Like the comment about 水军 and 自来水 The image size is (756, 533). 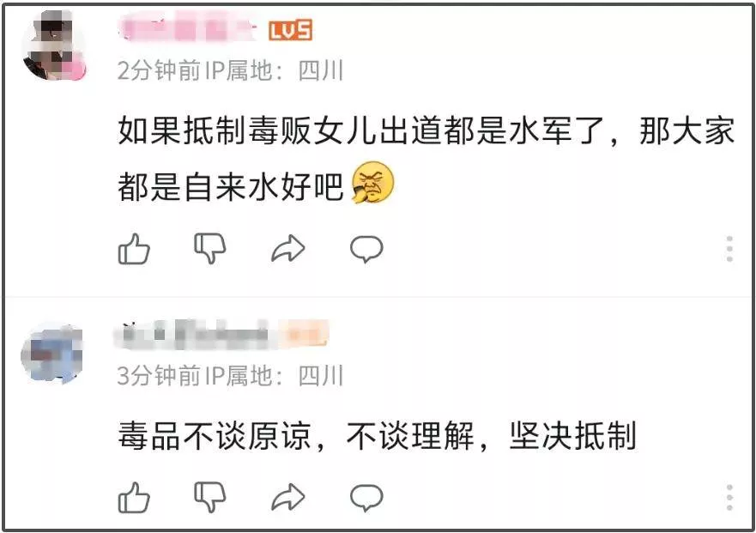pyautogui.click(x=134, y=249)
